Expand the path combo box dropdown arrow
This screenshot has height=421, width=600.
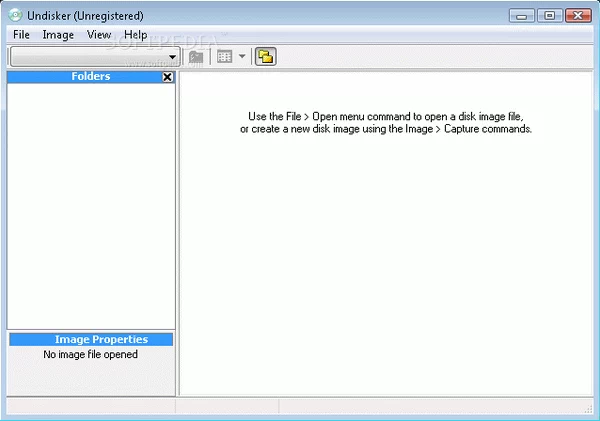point(172,57)
